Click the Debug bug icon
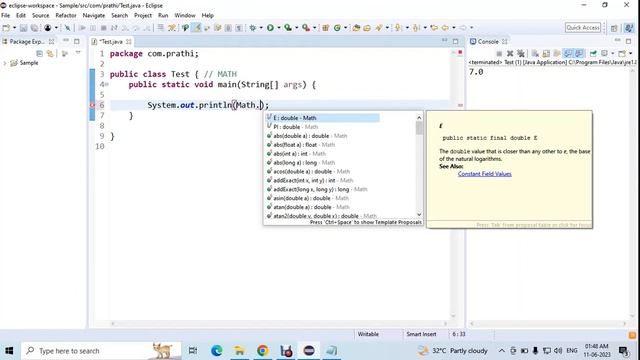 tap(253, 28)
